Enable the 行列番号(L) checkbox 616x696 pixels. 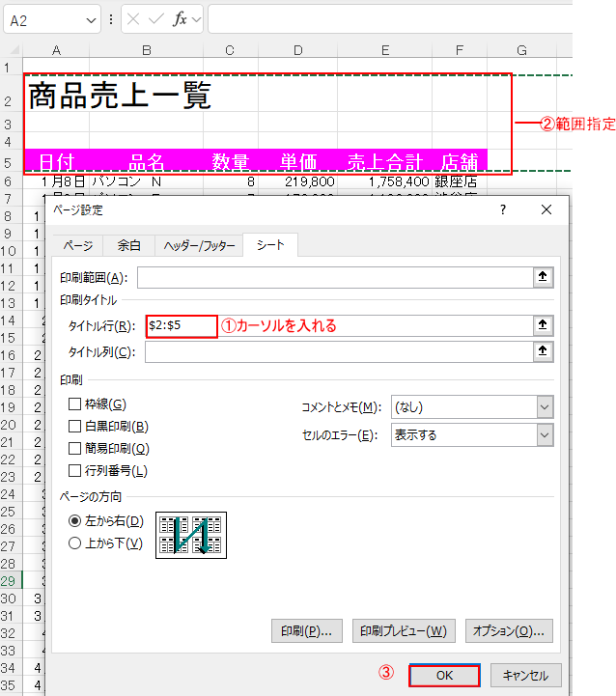[74, 470]
